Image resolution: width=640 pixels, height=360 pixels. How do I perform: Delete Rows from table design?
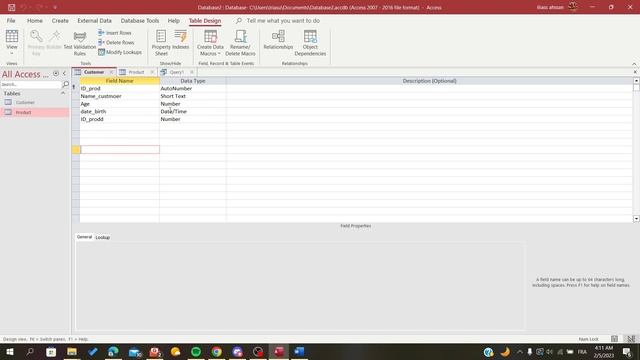(116, 42)
